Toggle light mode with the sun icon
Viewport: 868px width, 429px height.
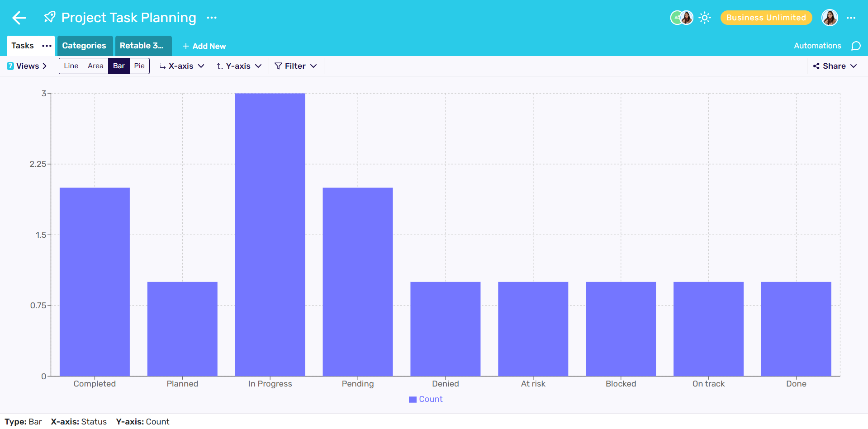click(x=705, y=18)
